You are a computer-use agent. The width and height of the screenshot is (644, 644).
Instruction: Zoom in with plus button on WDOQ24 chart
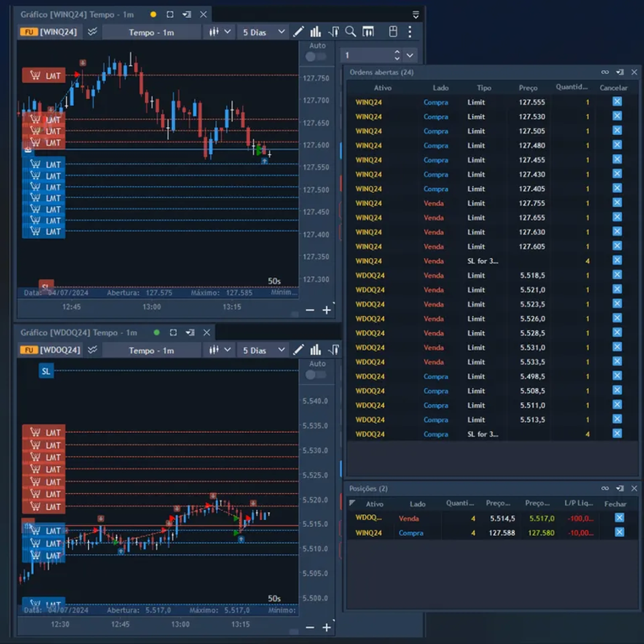point(326,628)
